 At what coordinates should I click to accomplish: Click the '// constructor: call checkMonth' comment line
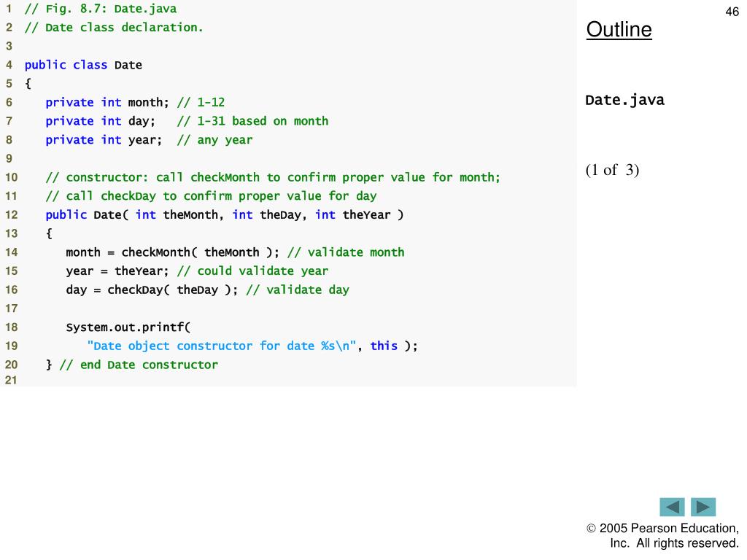[x=273, y=177]
